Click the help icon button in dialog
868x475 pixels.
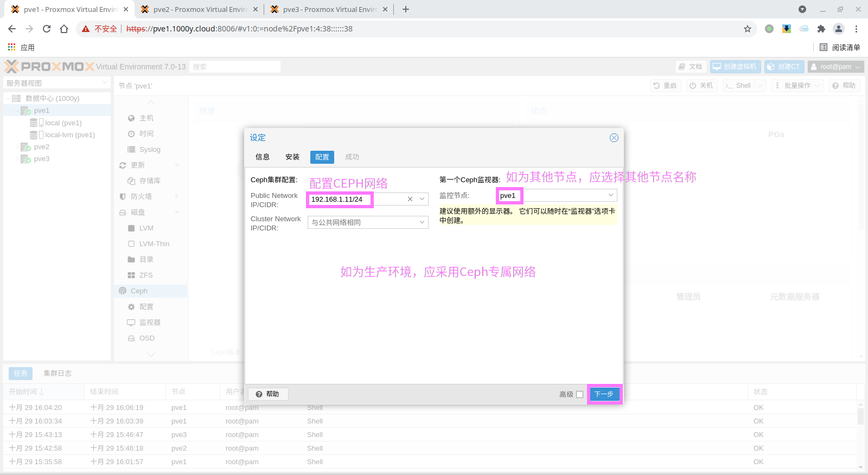tap(268, 394)
